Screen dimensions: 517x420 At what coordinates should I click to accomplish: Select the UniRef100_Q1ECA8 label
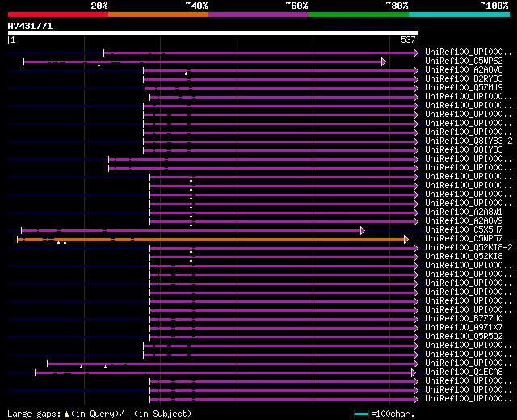tap(464, 372)
